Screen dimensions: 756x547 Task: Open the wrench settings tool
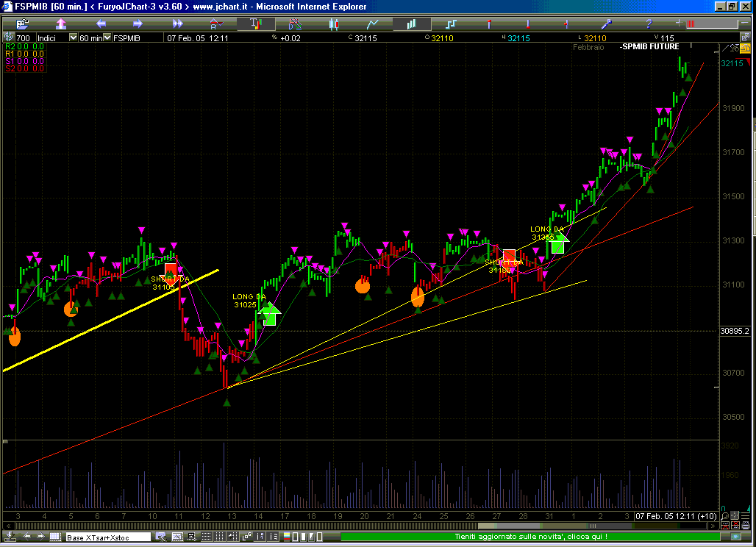[607, 24]
